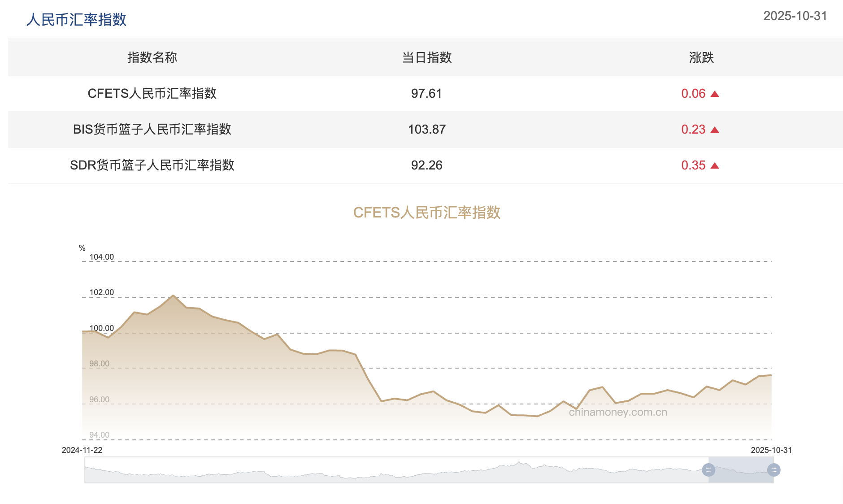The height and width of the screenshot is (504, 843).
Task: Click the red up-arrow beside SDR 0.35 change
Action: click(715, 165)
